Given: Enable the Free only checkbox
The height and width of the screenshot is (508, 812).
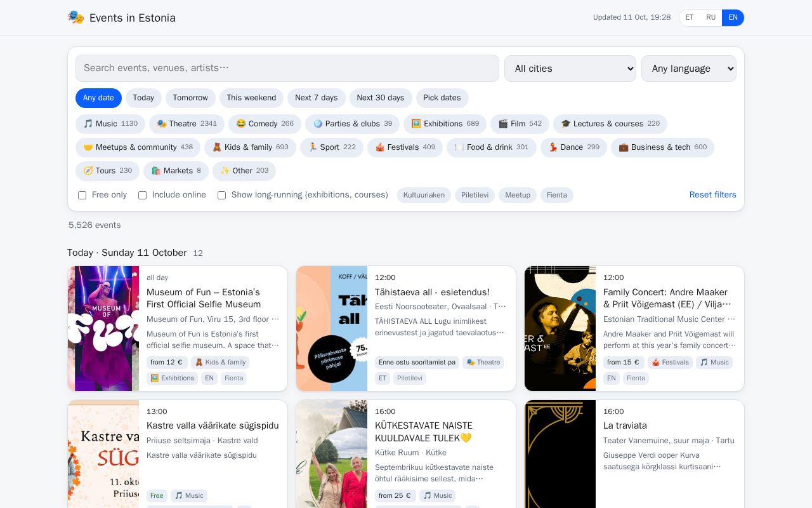Looking at the screenshot, I should (x=82, y=196).
